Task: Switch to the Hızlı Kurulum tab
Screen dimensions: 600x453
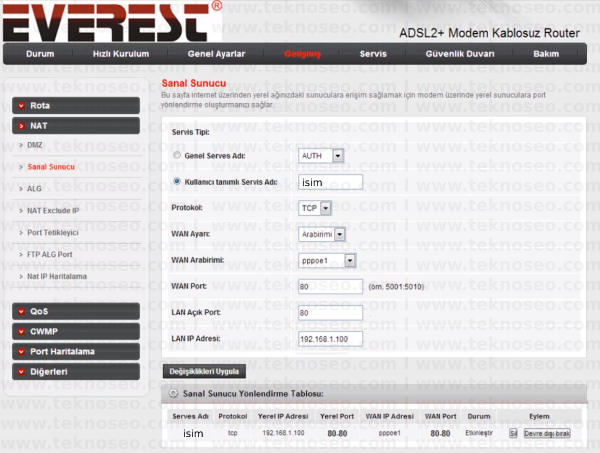Action: pyautogui.click(x=121, y=54)
